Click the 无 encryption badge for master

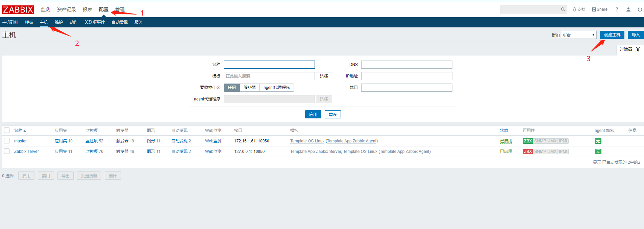coord(598,141)
